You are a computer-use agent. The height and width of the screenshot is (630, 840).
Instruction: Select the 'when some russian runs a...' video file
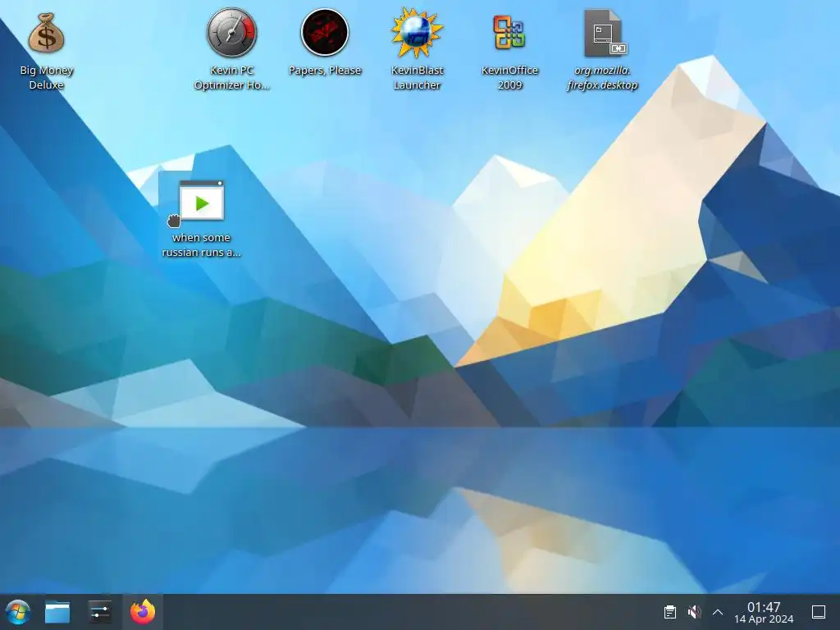[202, 200]
